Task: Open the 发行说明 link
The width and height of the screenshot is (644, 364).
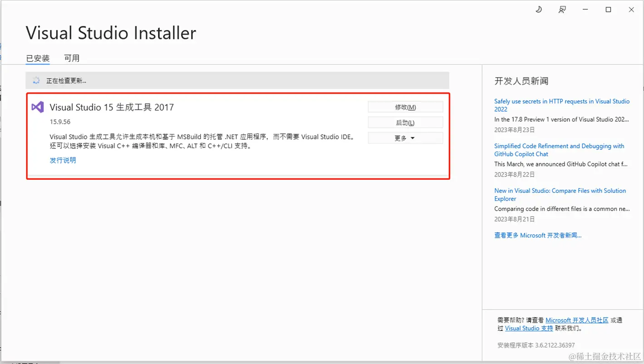Action: pos(63,160)
